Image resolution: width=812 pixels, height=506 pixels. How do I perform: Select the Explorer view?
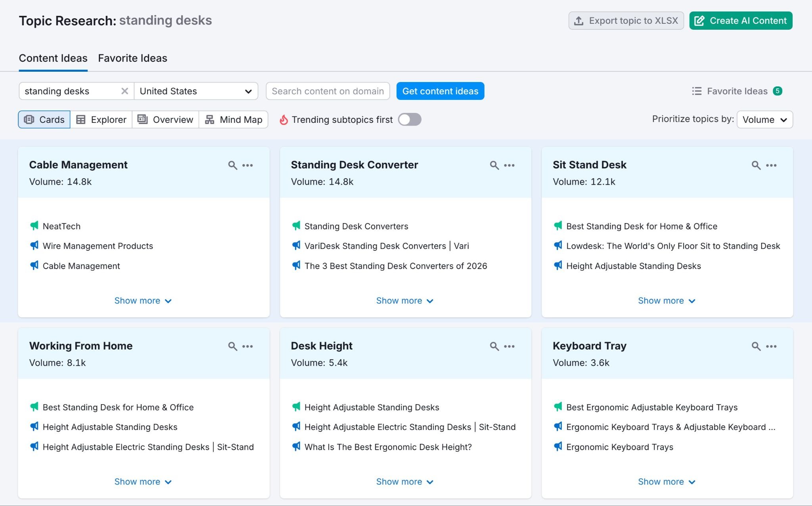101,120
